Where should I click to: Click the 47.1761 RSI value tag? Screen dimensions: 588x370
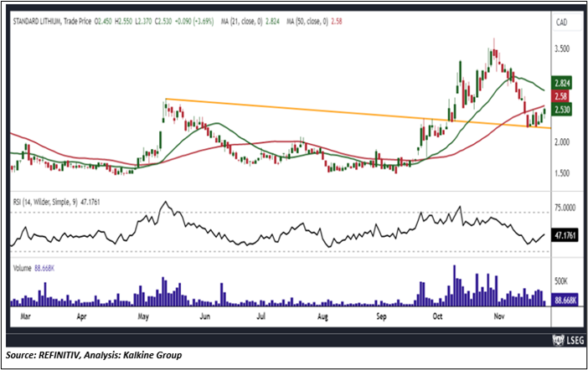565,235
